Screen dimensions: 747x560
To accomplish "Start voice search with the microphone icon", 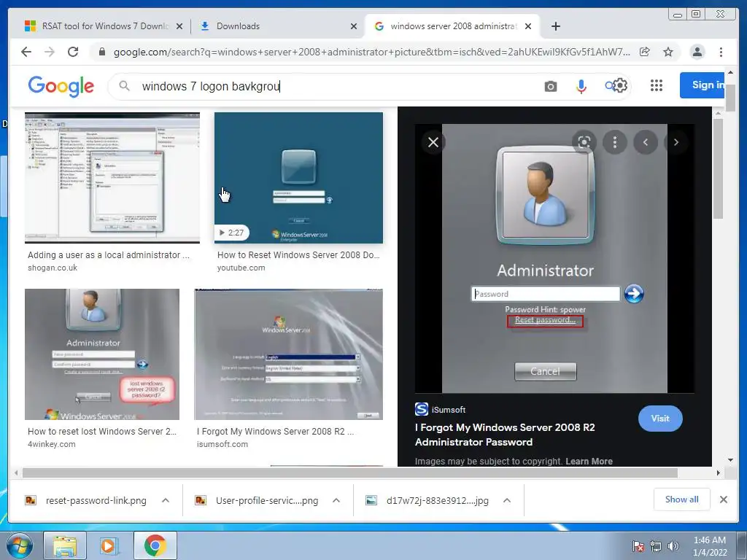I will (x=581, y=86).
